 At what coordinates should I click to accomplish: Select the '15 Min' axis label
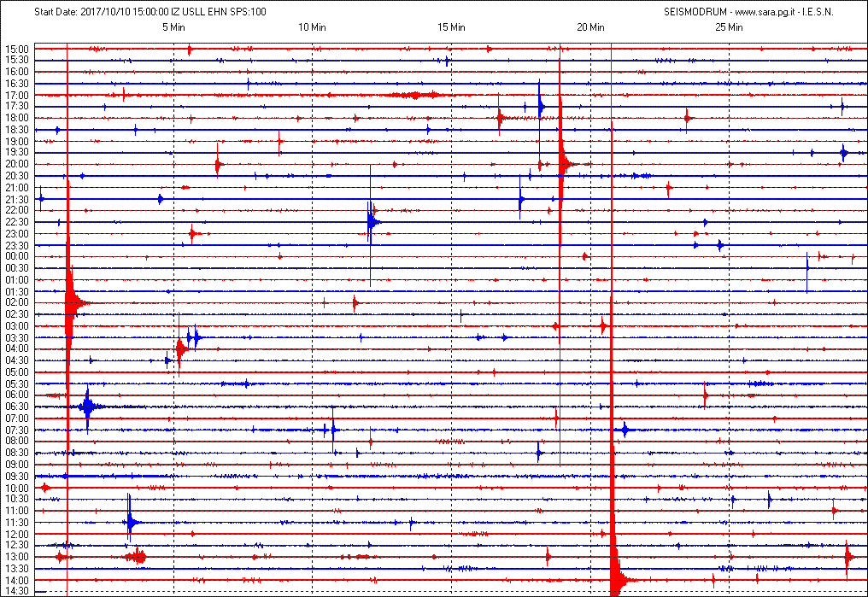(x=451, y=27)
